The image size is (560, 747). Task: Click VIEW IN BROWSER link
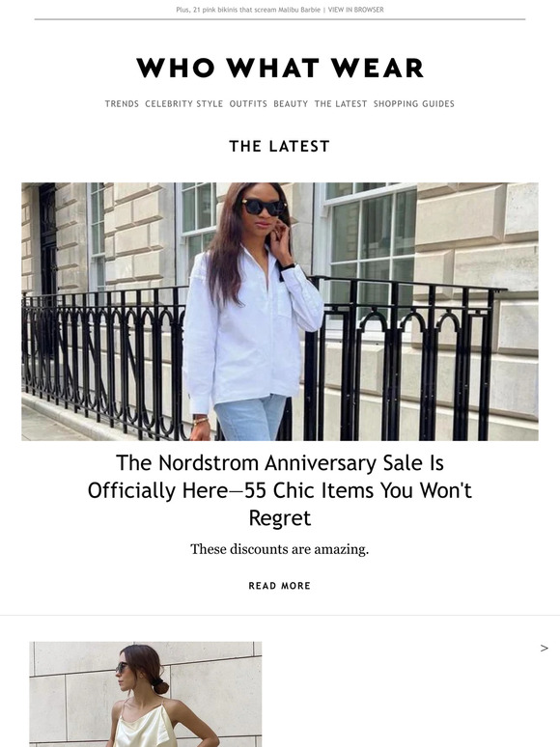[x=356, y=10]
